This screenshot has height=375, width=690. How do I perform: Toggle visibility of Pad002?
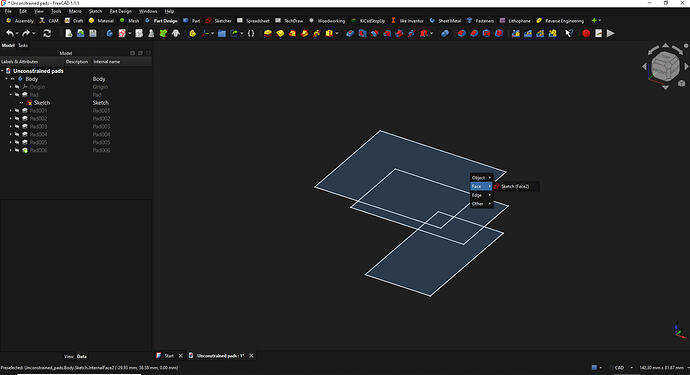point(17,118)
